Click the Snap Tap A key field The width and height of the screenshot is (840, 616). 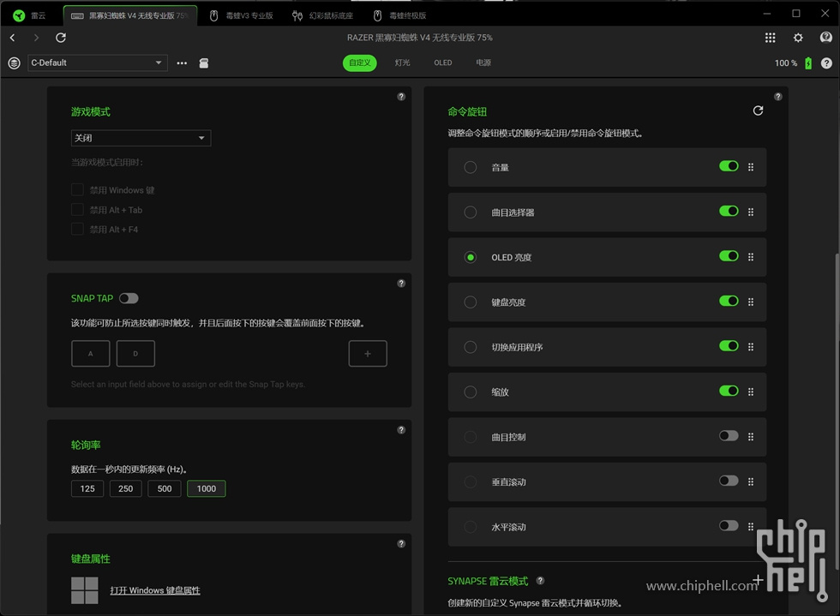tap(91, 354)
